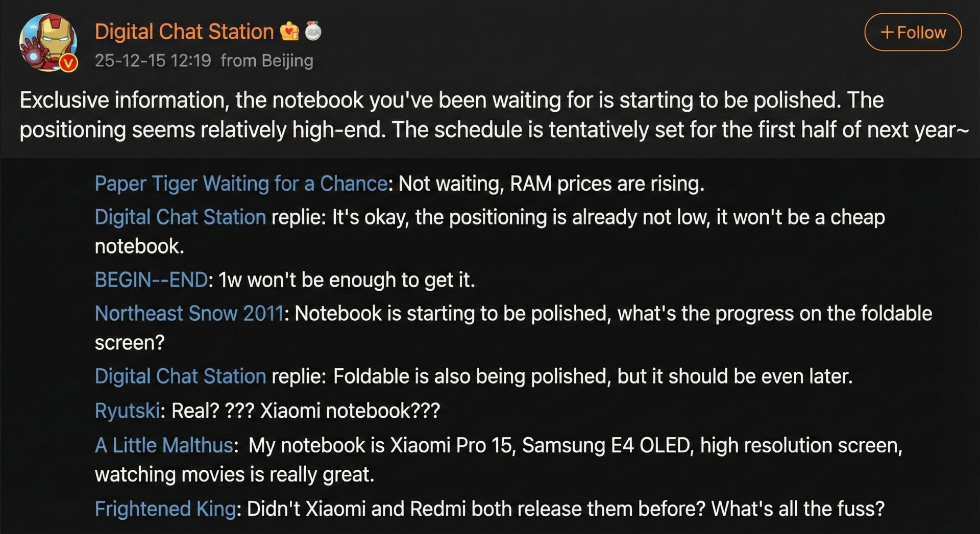Open Paper Tiger Waiting for a Chance's profile
This screenshot has width=980, height=534.
(x=239, y=184)
